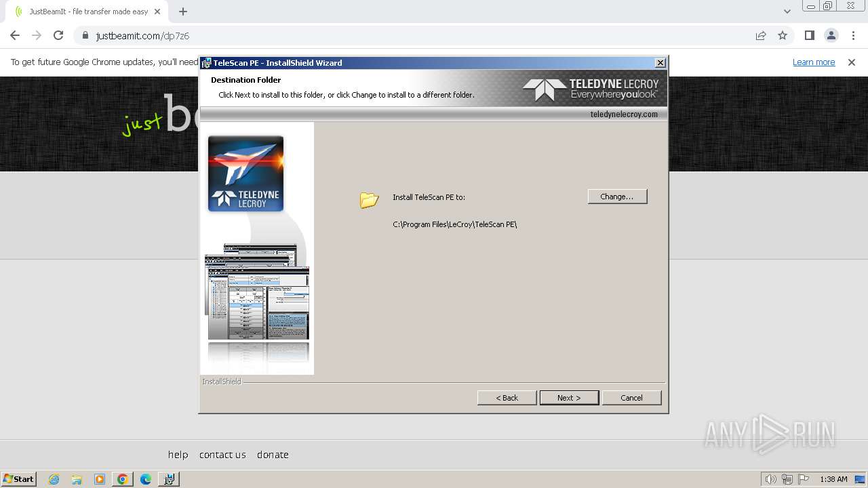Bookmark this tab with star icon
Screen dimensions: 868x488
point(783,35)
